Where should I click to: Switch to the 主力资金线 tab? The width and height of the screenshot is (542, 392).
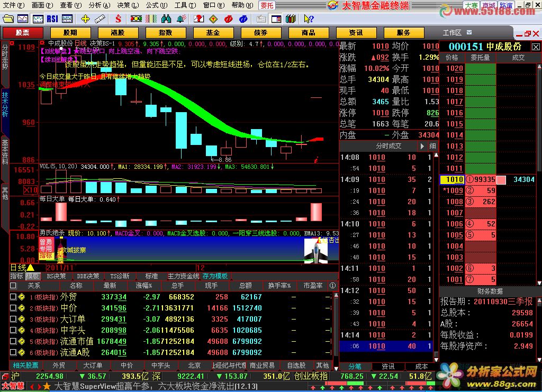[184, 276]
